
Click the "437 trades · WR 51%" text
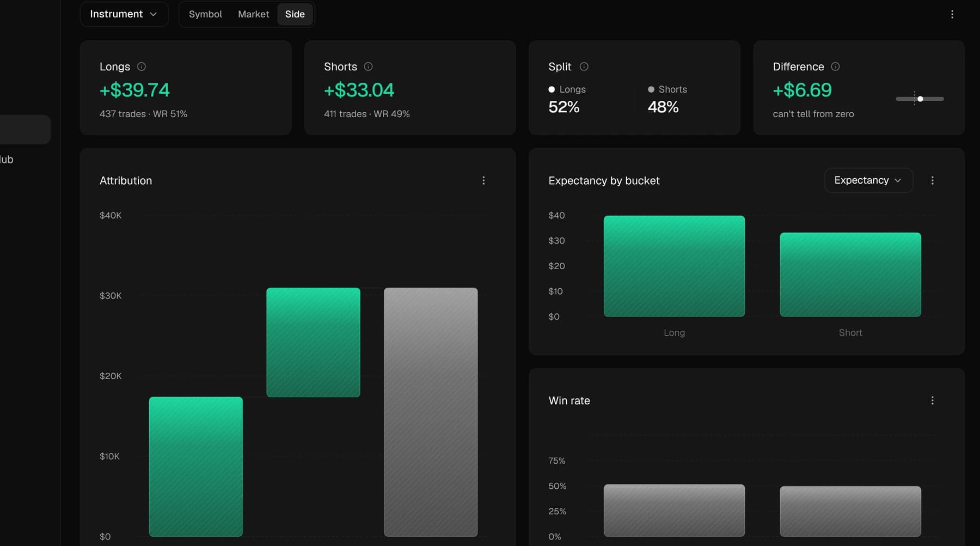click(143, 114)
